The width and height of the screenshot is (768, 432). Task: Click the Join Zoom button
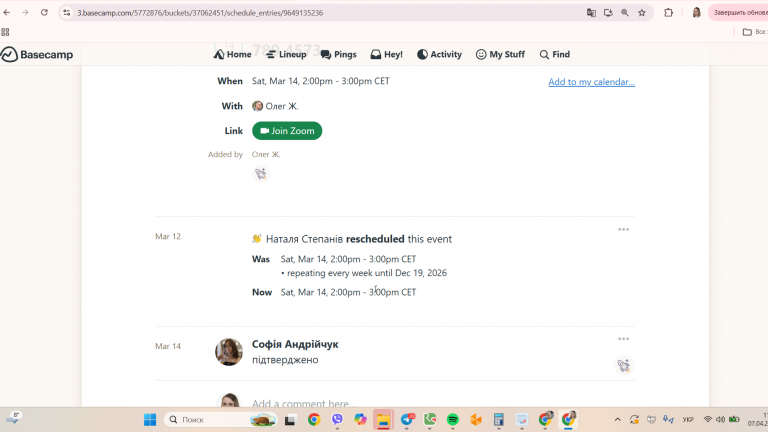[x=287, y=131]
